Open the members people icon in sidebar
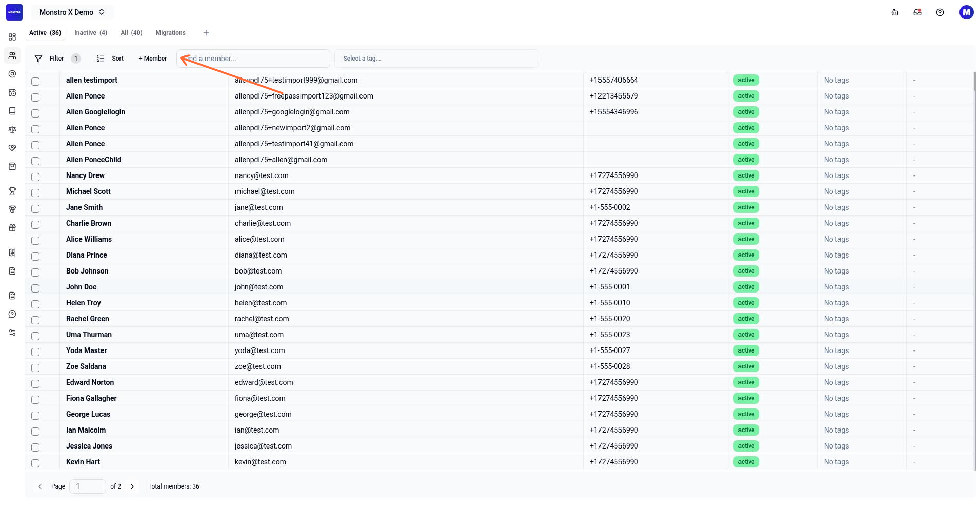The image size is (980, 507). (x=12, y=55)
